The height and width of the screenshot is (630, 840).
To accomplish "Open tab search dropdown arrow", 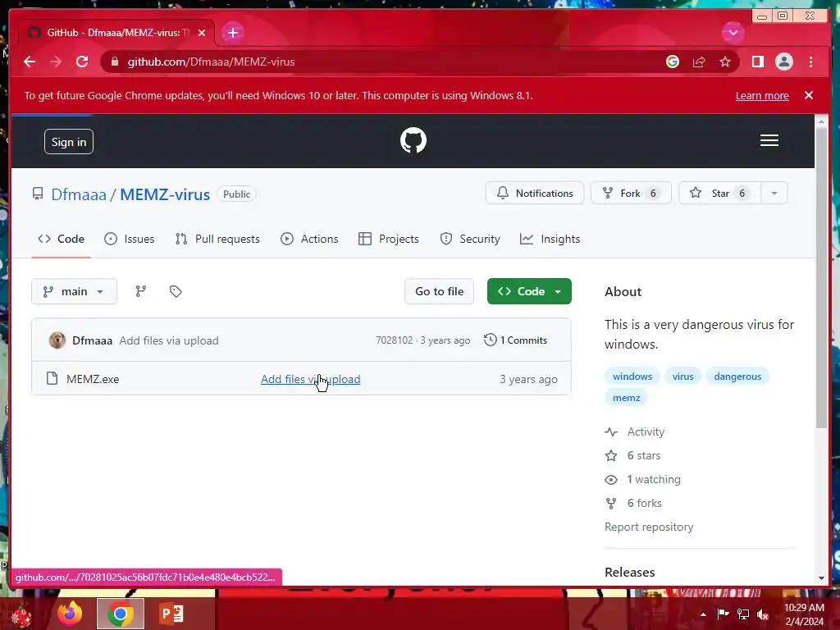I will pos(733,33).
